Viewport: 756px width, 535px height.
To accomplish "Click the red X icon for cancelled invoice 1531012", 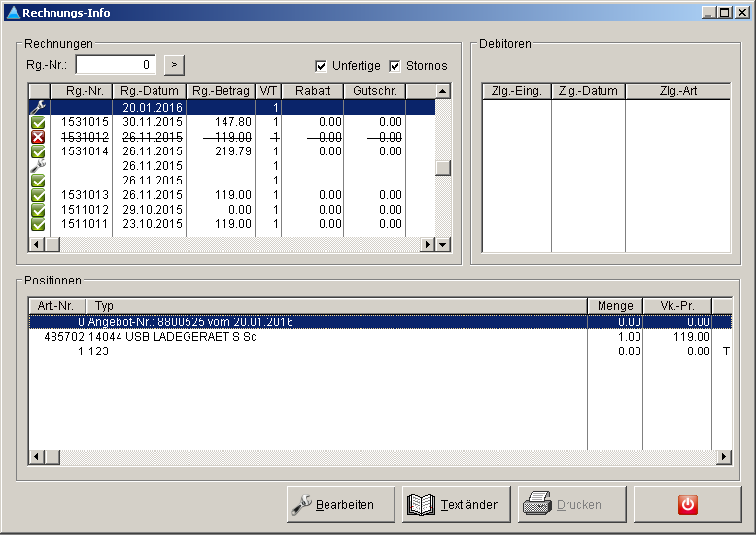I will 38,137.
